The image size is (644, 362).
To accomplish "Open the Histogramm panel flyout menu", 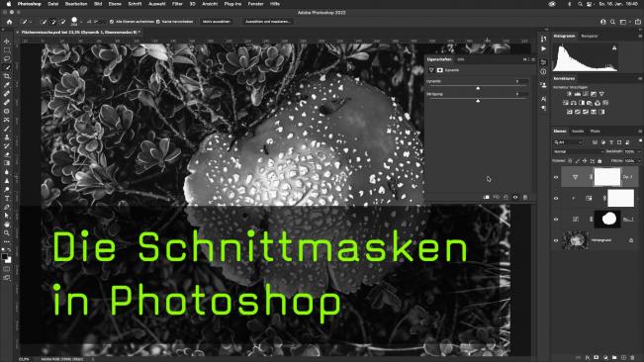I will point(640,37).
